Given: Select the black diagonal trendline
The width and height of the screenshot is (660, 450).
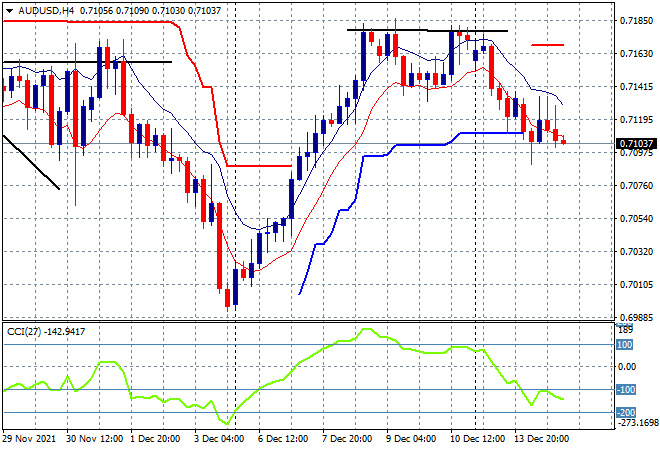Looking at the screenshot, I should click(x=30, y=161).
